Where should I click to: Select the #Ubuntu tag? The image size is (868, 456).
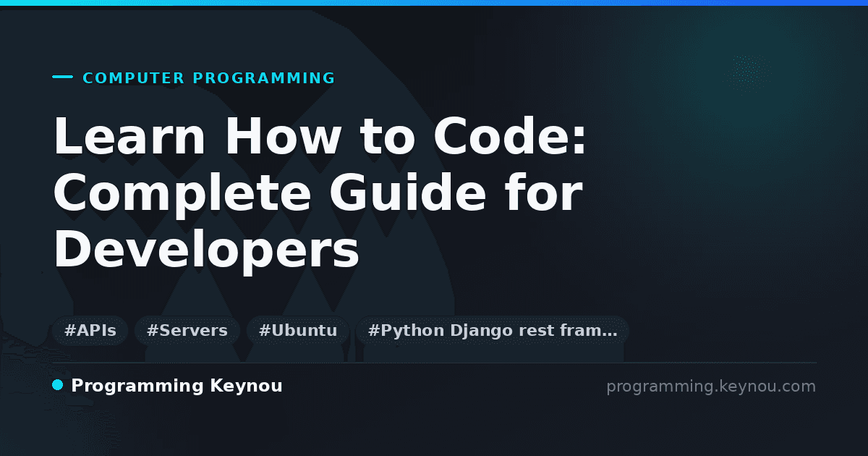point(298,331)
